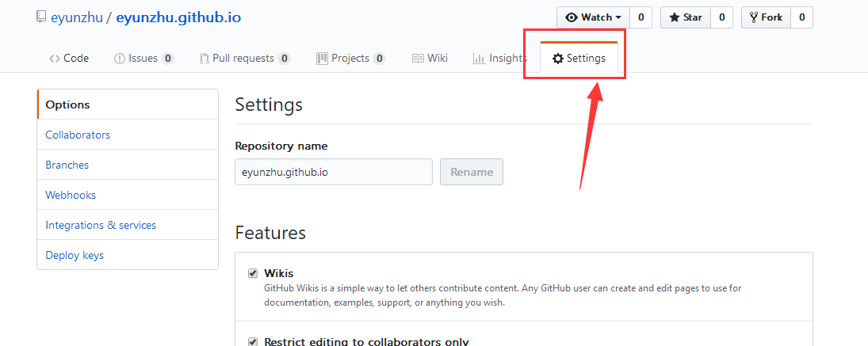
Task: Switch to the Issues tab
Action: pyautogui.click(x=144, y=58)
